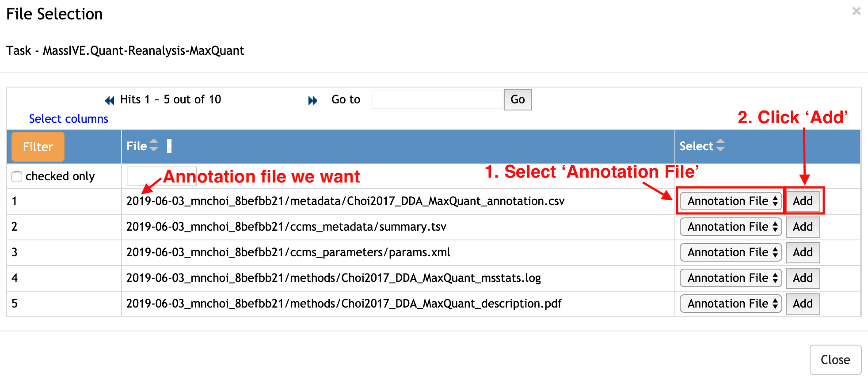868x380 pixels.
Task: Go to next page of hits
Action: pos(312,101)
